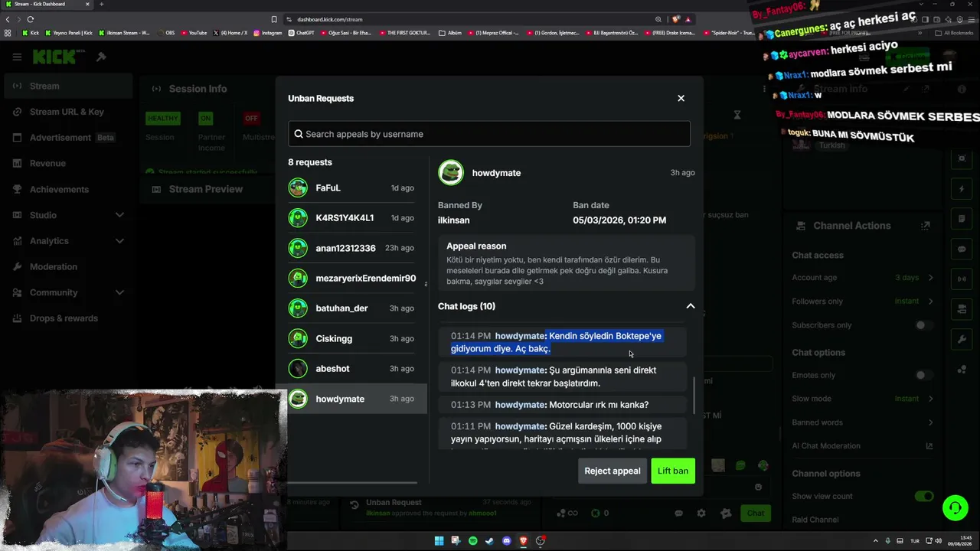Click the chat logs scrollbar thumb
The image size is (980, 551).
[695, 394]
